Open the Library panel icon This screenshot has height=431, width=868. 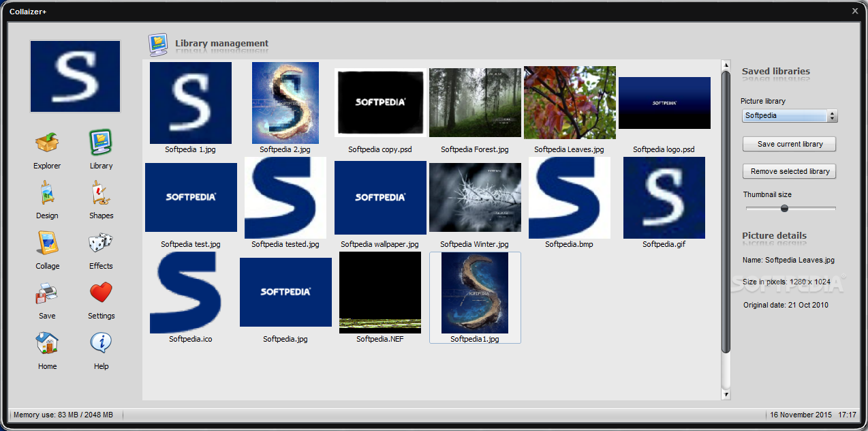pos(101,143)
